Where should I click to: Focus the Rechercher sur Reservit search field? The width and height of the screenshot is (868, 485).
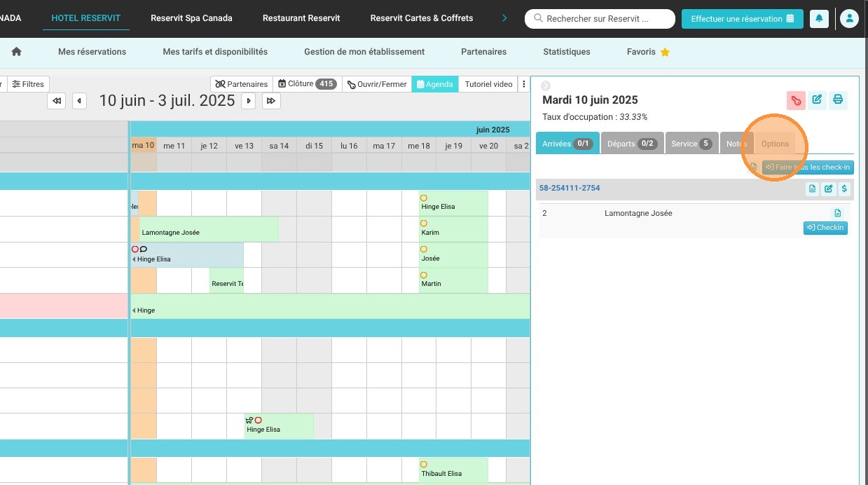point(600,19)
